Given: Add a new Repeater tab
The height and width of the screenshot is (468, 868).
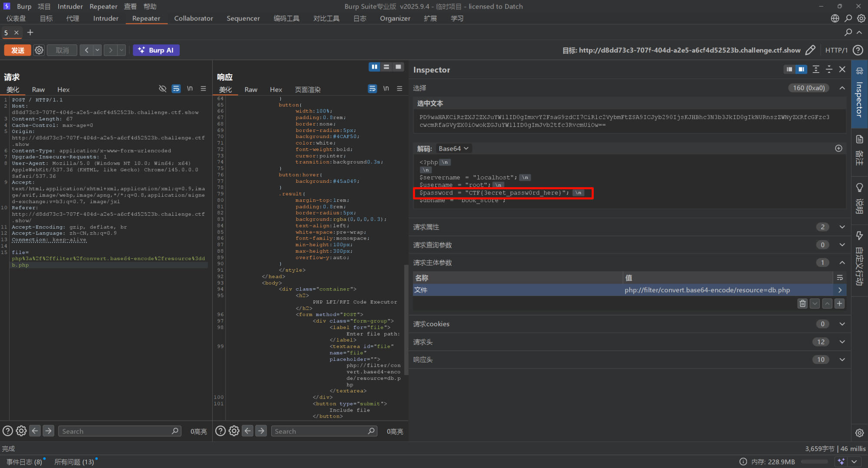Looking at the screenshot, I should [30, 33].
